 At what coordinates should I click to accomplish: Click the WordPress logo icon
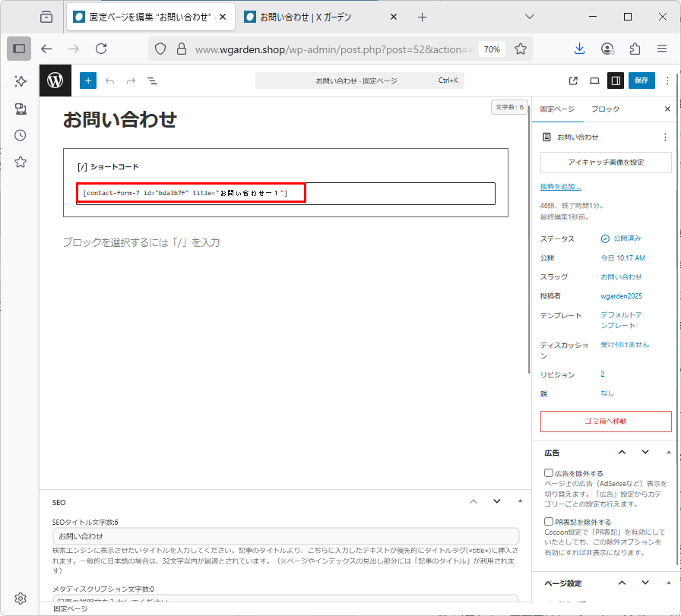pos(55,81)
